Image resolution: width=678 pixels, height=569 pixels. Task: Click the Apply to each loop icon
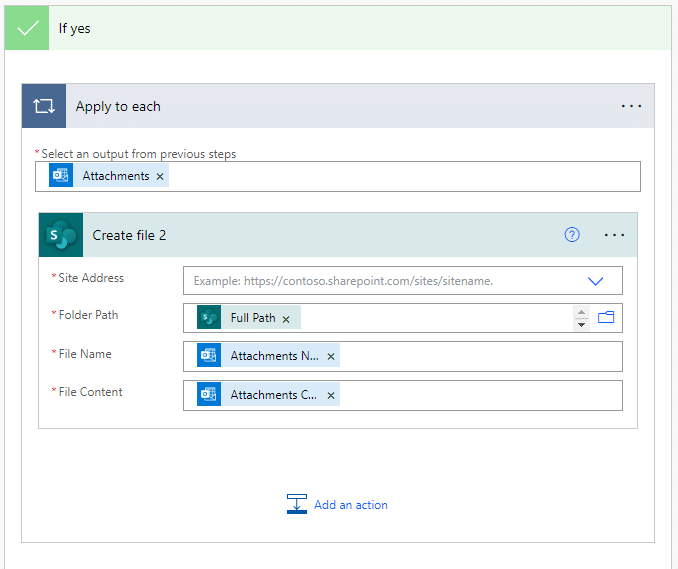[44, 106]
